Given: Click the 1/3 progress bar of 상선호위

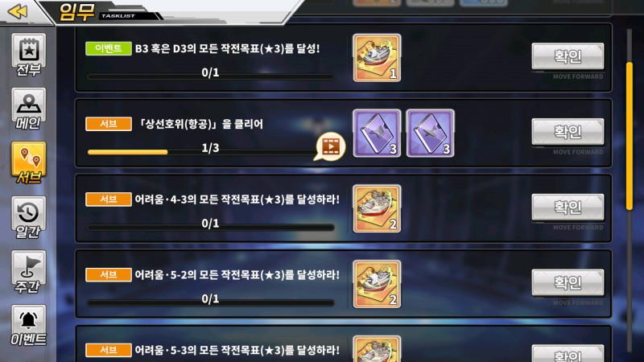Looking at the screenshot, I should coord(202,152).
